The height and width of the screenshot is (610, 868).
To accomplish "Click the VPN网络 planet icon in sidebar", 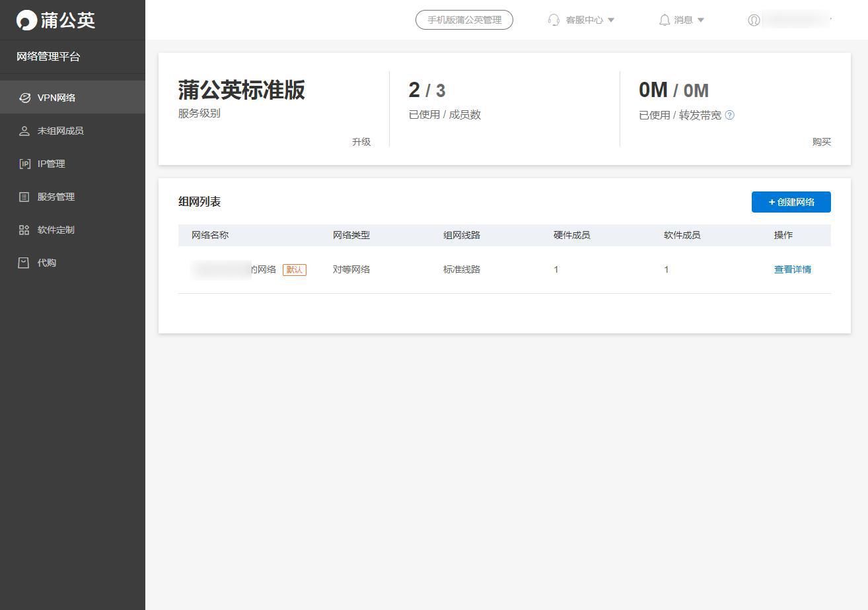I will coord(24,98).
